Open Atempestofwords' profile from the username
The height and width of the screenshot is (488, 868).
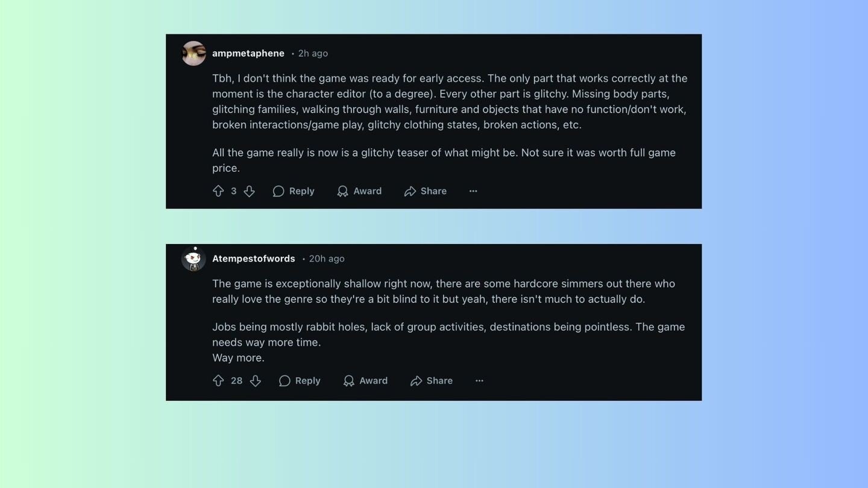pos(254,258)
